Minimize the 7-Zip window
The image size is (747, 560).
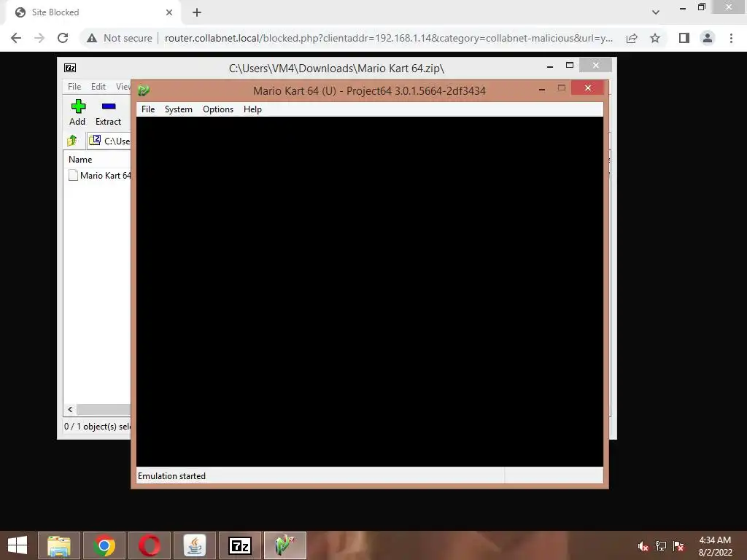click(x=550, y=66)
